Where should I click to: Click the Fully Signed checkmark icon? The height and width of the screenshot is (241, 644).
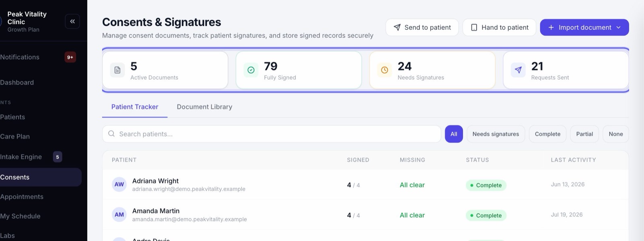251,70
